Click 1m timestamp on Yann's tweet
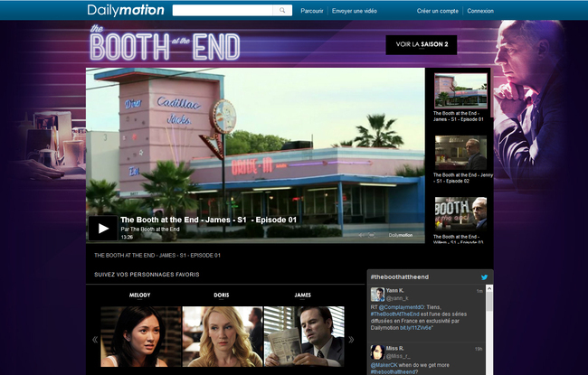 tap(479, 291)
